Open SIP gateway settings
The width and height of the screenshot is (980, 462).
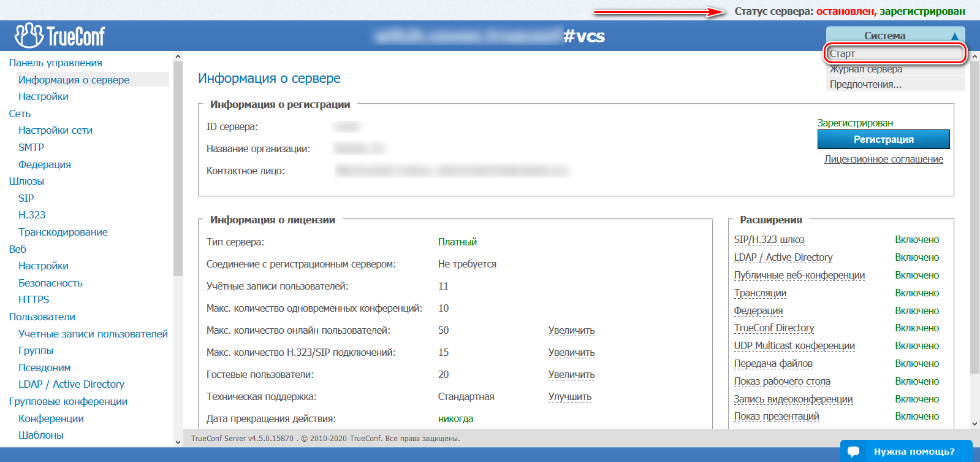click(x=26, y=198)
